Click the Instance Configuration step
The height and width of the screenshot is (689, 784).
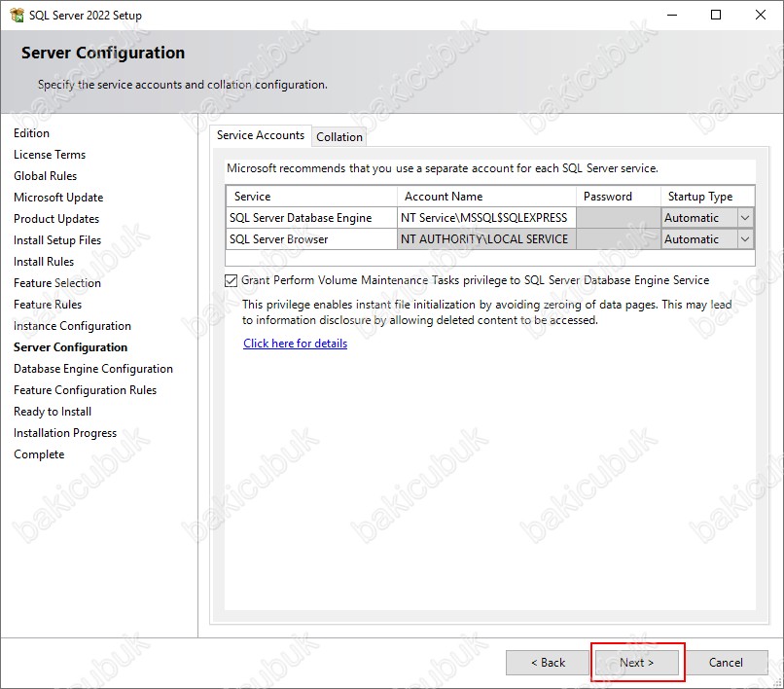[x=73, y=326]
